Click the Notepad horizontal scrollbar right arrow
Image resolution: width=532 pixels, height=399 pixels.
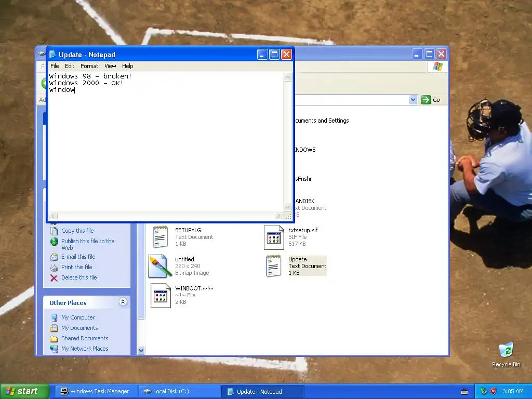click(278, 216)
